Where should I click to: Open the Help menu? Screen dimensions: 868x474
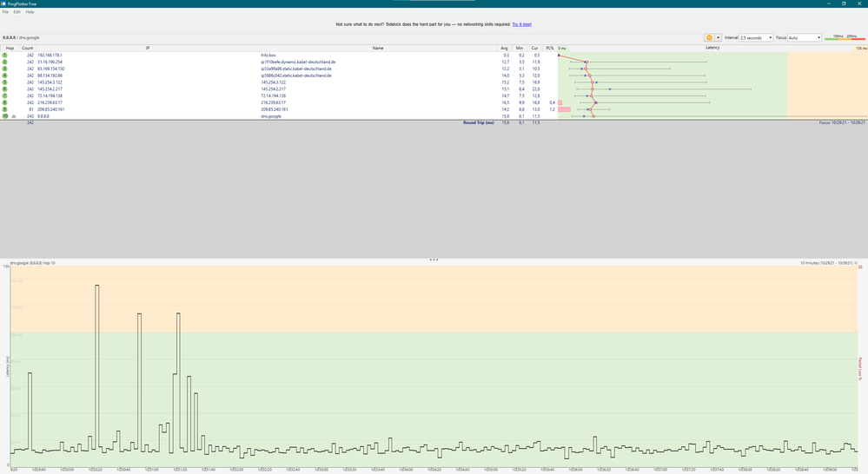coord(30,11)
